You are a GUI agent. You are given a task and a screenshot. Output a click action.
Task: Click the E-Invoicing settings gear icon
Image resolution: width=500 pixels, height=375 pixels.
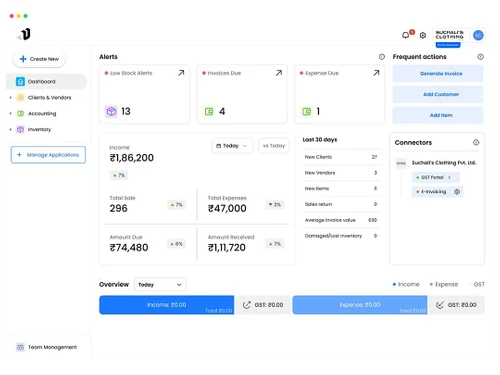pos(457,192)
